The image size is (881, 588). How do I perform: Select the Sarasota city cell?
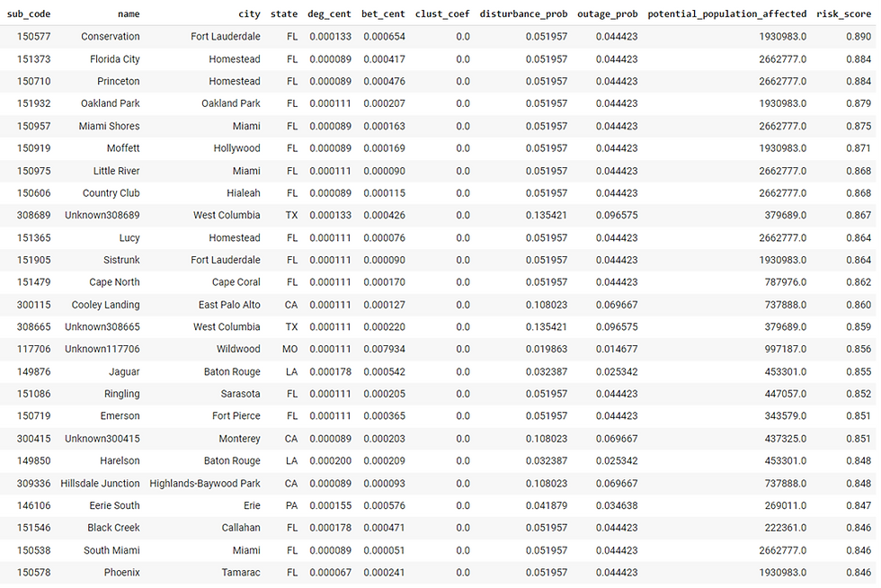241,394
